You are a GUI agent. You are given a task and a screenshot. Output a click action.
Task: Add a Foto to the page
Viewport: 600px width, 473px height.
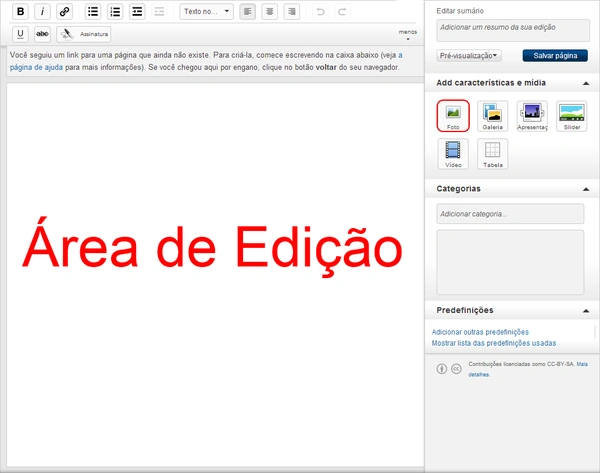(x=453, y=116)
